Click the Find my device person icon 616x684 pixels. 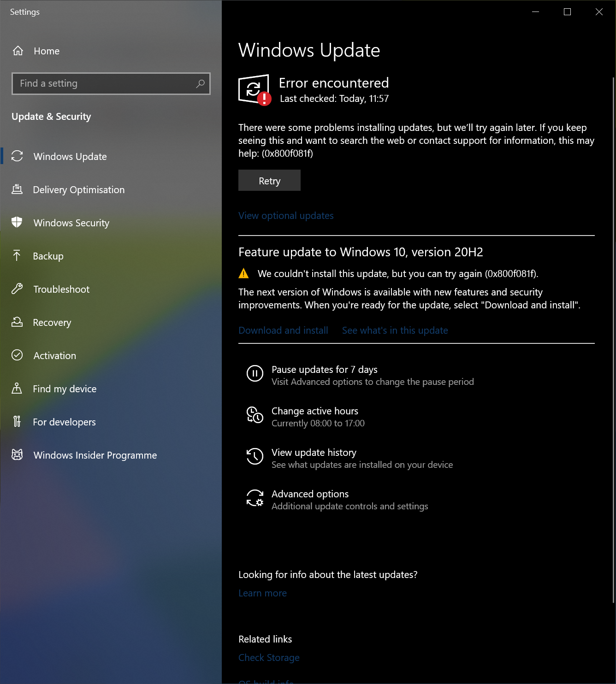[x=17, y=389]
